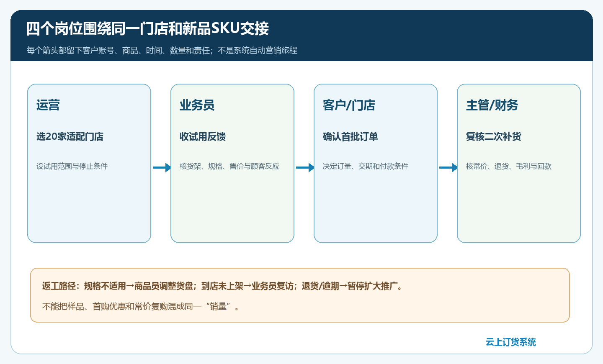Click 核货架、规格、售价与顾客反应 description
This screenshot has width=603, height=364.
point(229,166)
